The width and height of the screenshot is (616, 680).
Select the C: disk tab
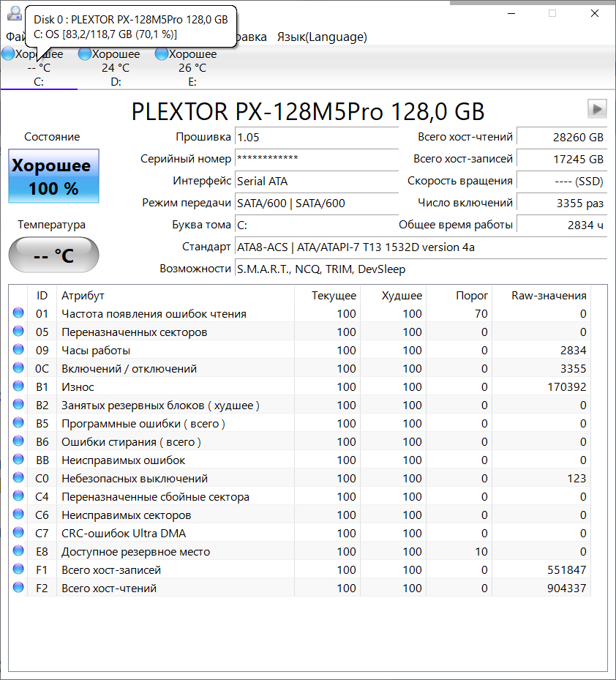click(39, 67)
